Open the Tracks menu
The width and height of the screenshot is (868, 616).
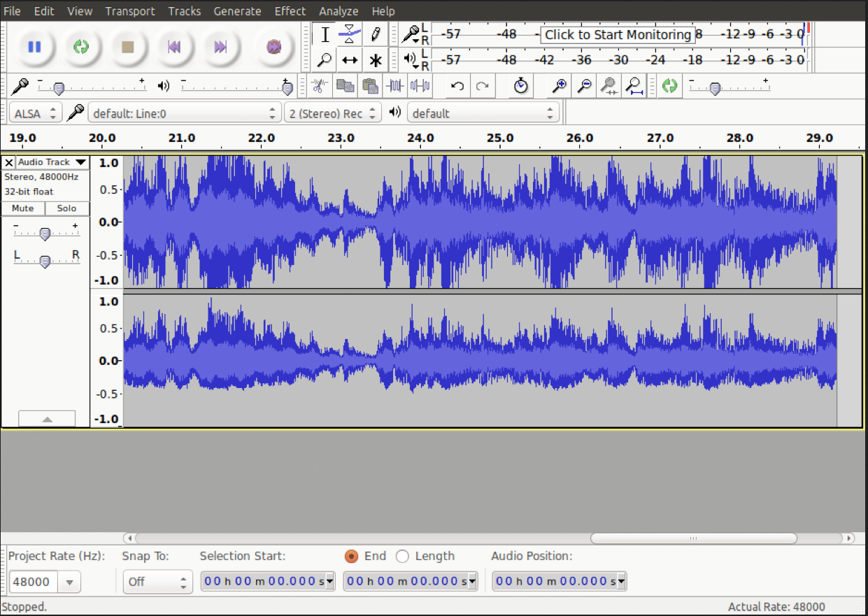point(185,11)
